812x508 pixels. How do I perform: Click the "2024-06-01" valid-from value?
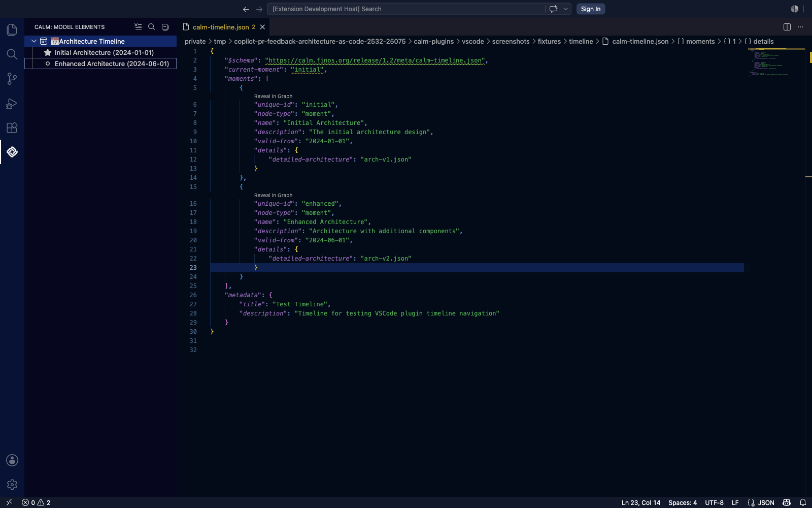point(327,240)
